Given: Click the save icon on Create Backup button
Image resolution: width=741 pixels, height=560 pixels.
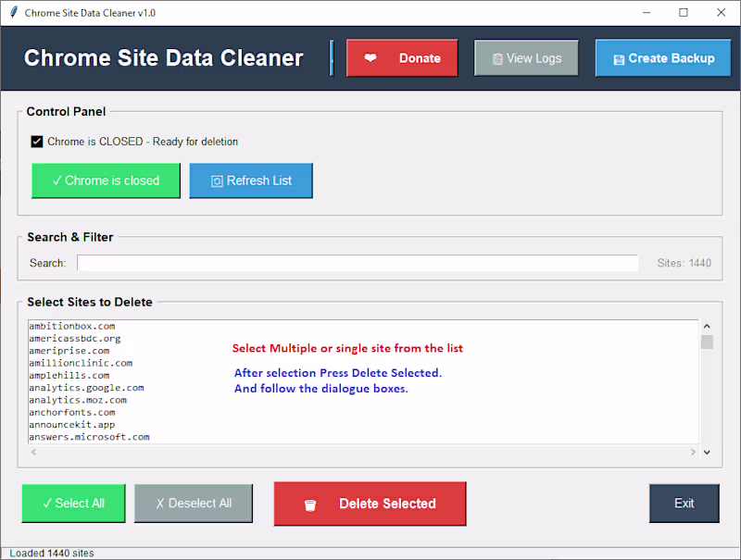Looking at the screenshot, I should (621, 57).
